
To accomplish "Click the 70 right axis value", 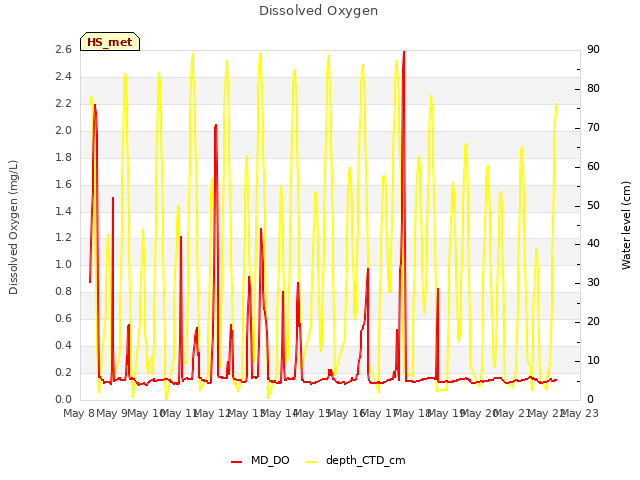I will [593, 127].
